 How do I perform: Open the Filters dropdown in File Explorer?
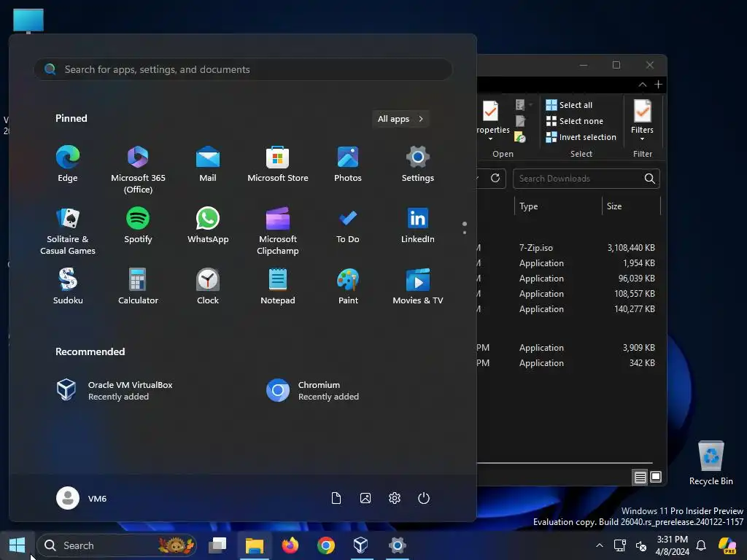tap(642, 120)
